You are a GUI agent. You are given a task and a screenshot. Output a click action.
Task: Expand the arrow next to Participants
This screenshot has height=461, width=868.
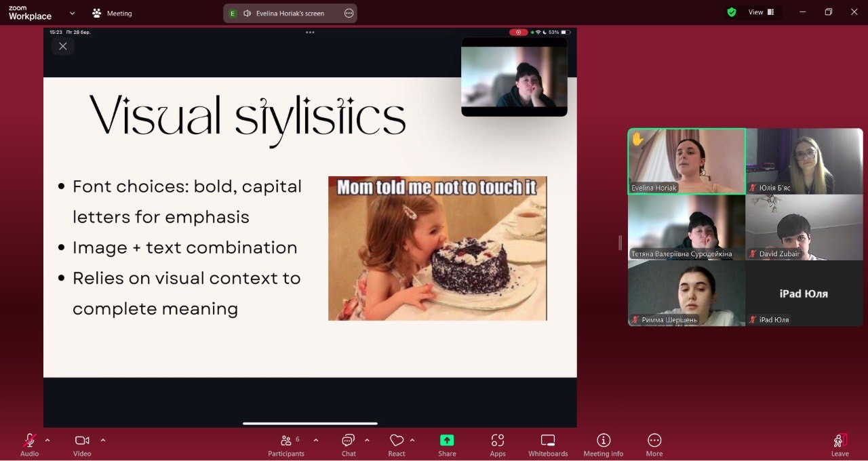click(316, 440)
